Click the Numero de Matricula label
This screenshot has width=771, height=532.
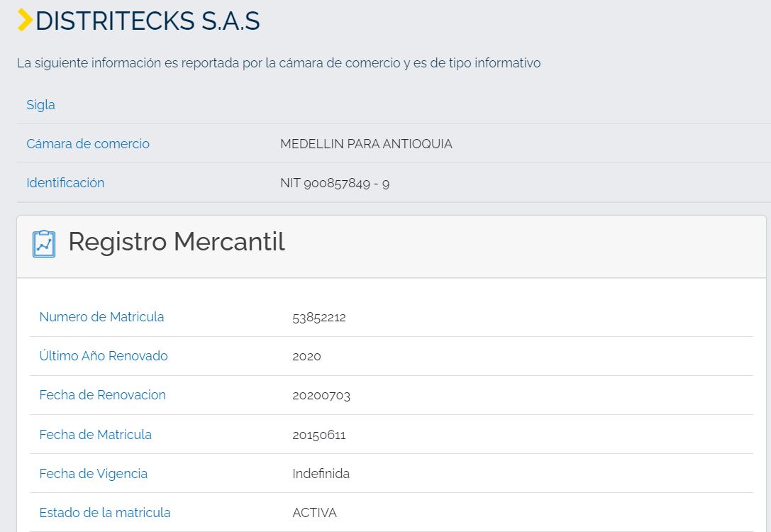[x=101, y=317]
